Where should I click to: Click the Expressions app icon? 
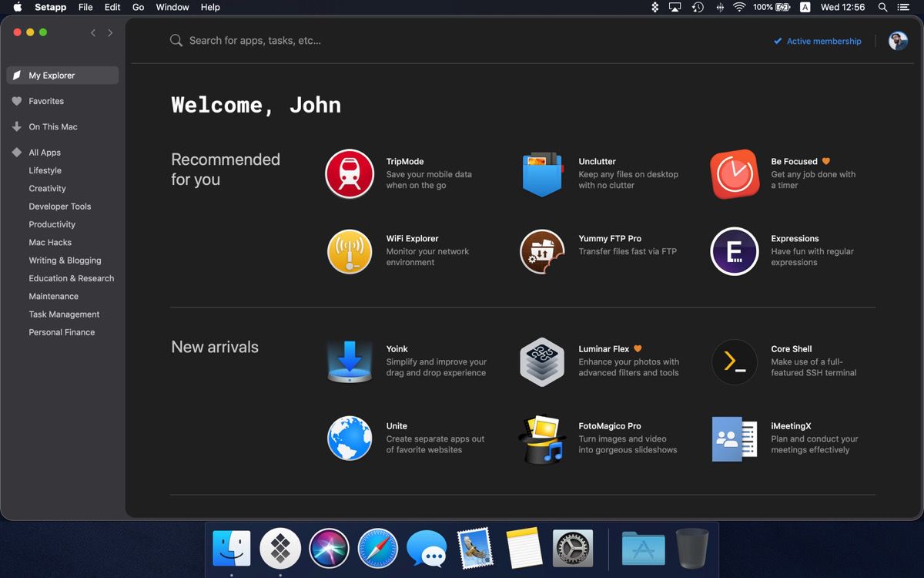point(734,250)
